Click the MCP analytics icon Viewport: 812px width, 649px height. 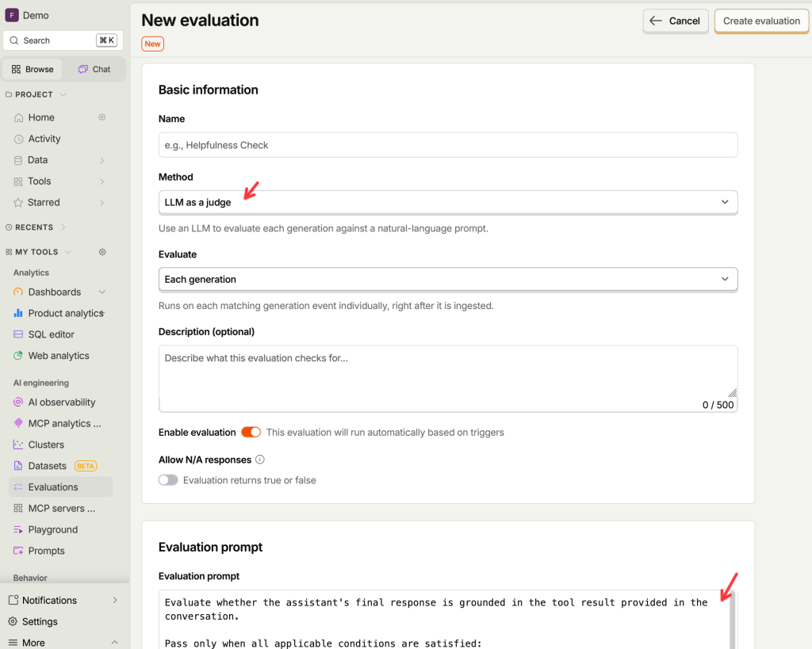click(18, 423)
